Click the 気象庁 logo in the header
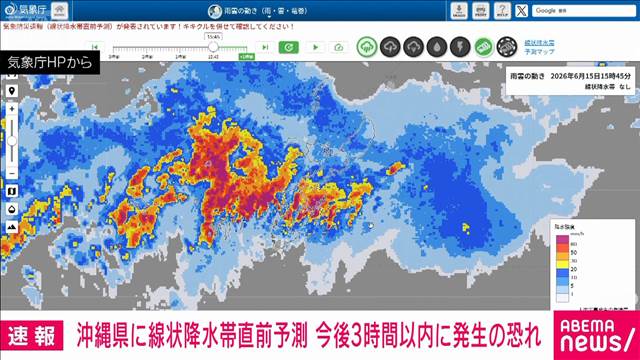The height and width of the screenshot is (360, 640). tap(25, 10)
